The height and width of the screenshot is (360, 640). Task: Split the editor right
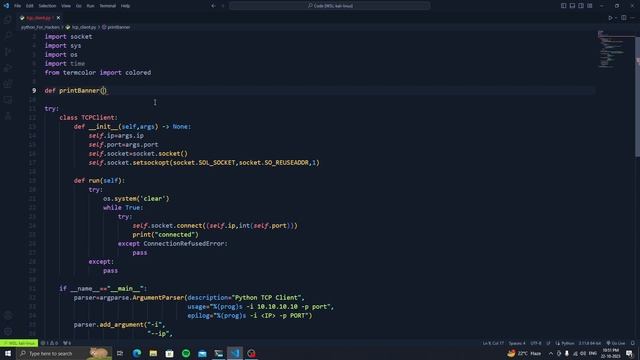coord(624,18)
